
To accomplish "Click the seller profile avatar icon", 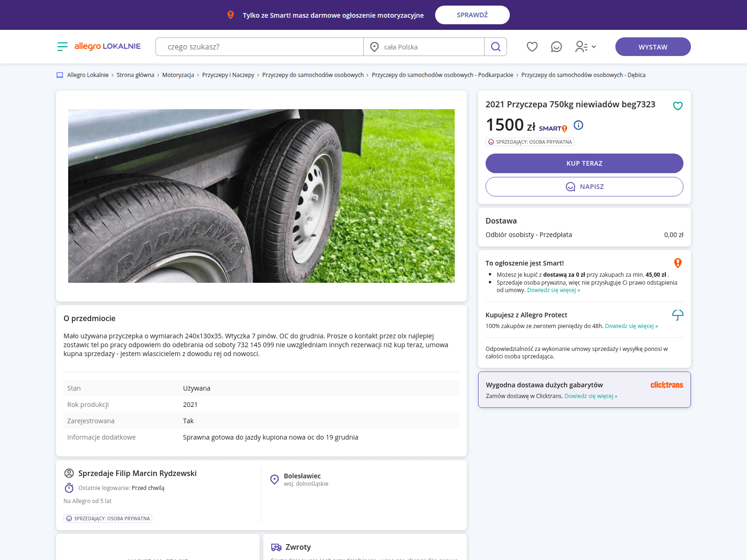I will (69, 473).
